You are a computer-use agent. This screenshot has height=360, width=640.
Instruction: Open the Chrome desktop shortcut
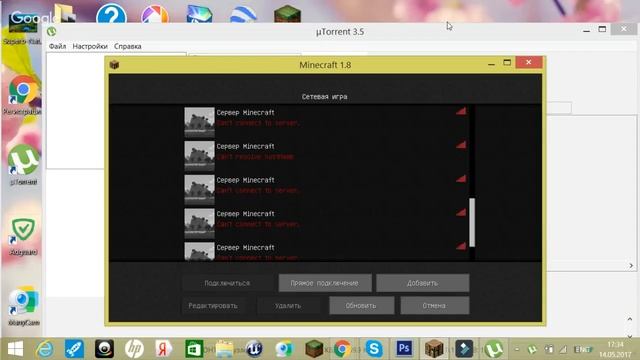[x=23, y=95]
